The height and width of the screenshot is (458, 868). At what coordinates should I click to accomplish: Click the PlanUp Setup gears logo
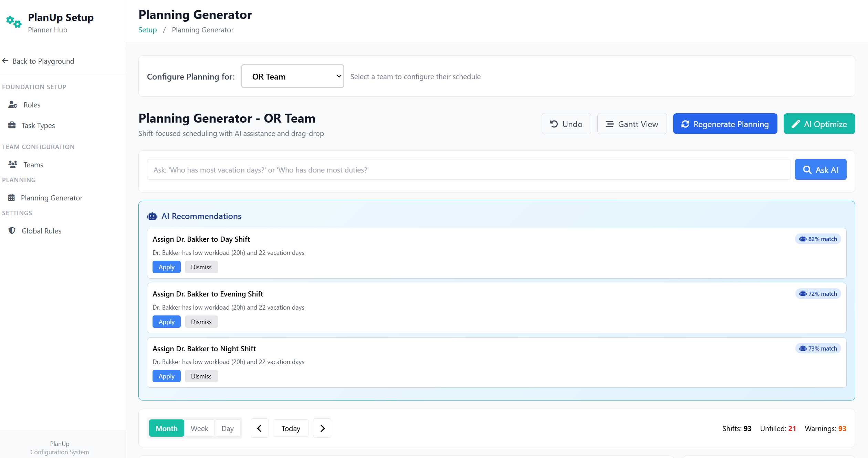(x=13, y=22)
